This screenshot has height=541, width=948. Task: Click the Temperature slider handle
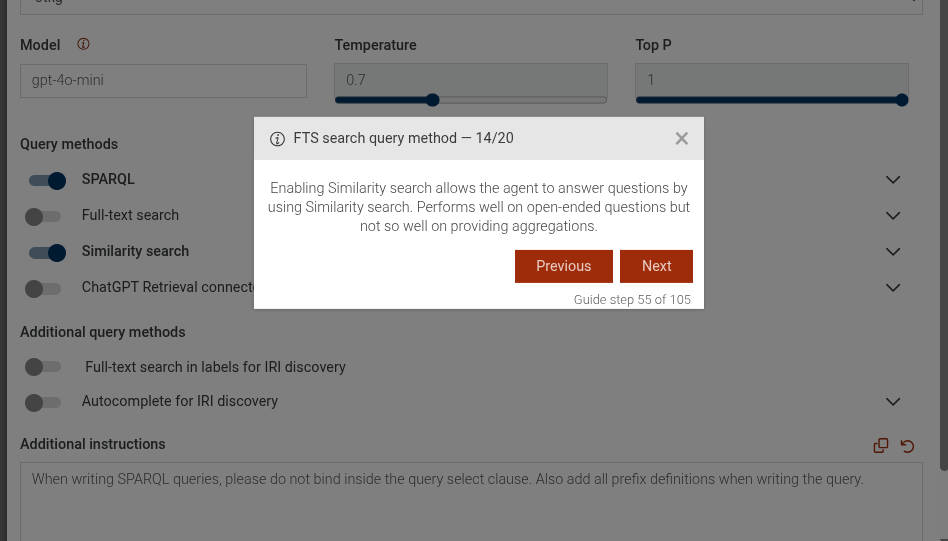(433, 100)
